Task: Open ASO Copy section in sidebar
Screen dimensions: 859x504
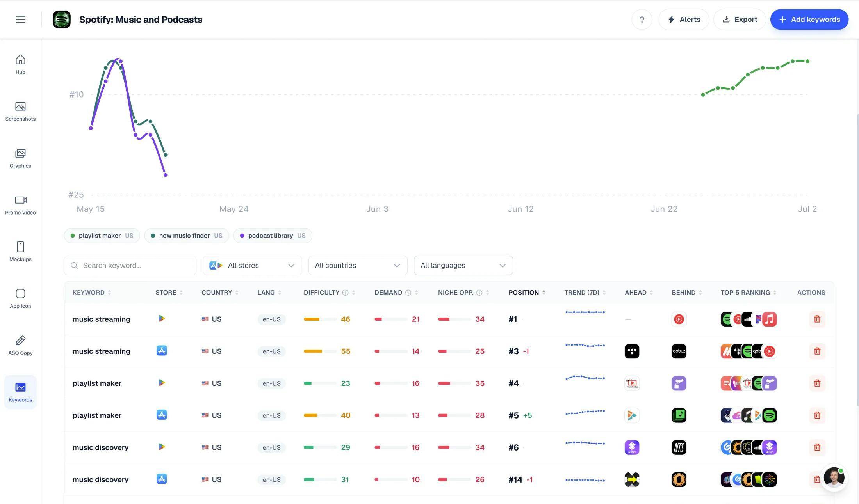Action: click(20, 345)
